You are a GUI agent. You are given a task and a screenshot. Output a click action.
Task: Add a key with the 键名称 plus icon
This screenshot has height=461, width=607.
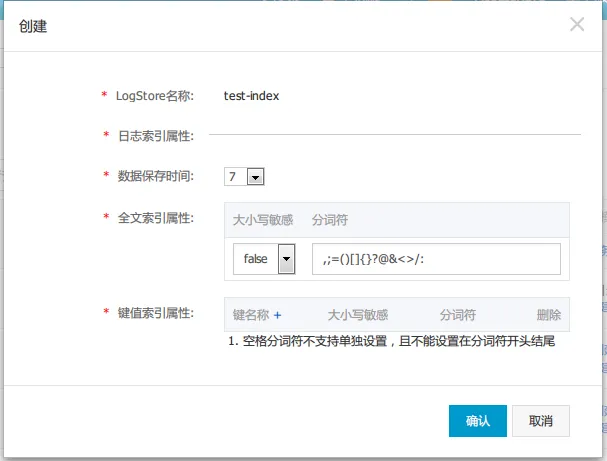[x=277, y=315]
